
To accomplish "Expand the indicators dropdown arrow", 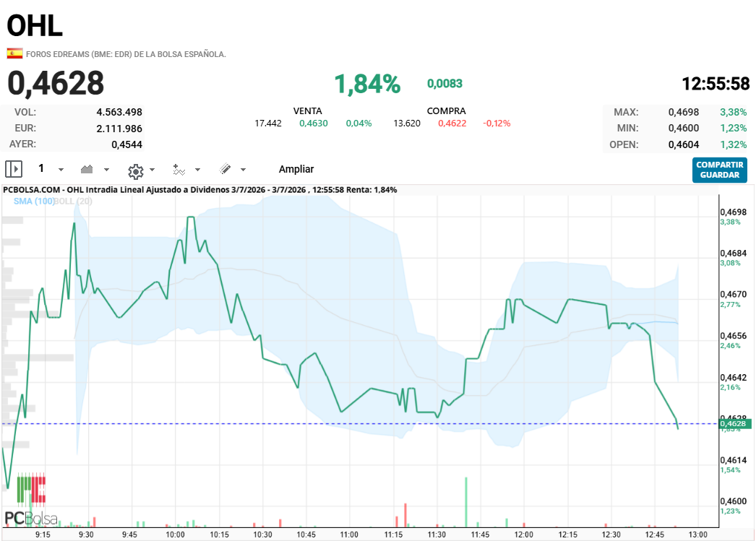I will coord(198,170).
